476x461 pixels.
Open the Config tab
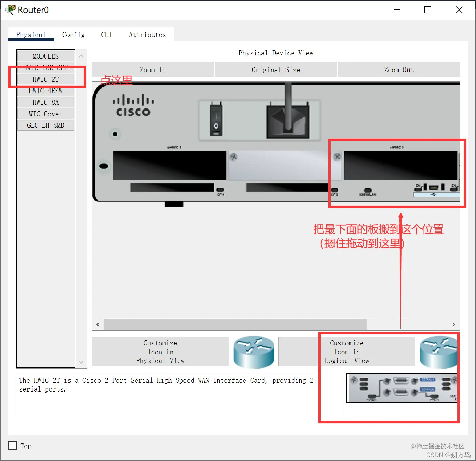coord(74,35)
